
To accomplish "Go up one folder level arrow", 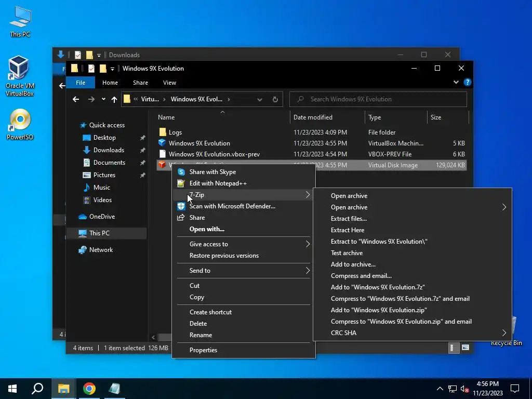I will point(114,99).
